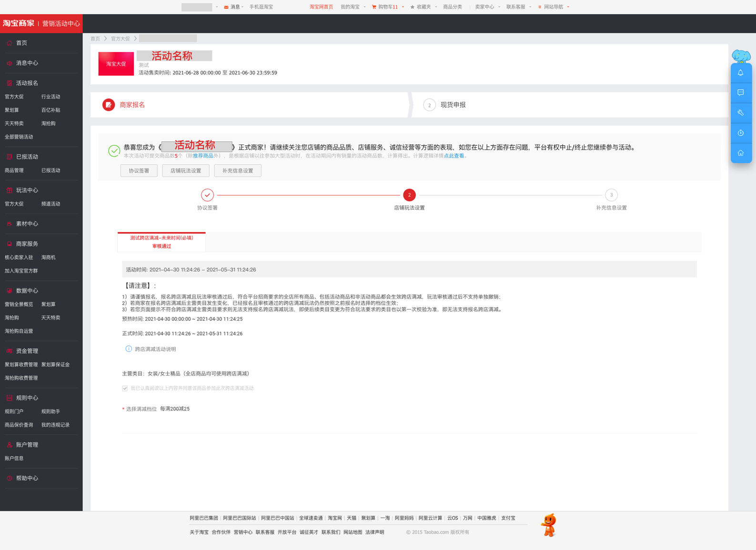Open 消息中心 in the sidebar

point(27,63)
